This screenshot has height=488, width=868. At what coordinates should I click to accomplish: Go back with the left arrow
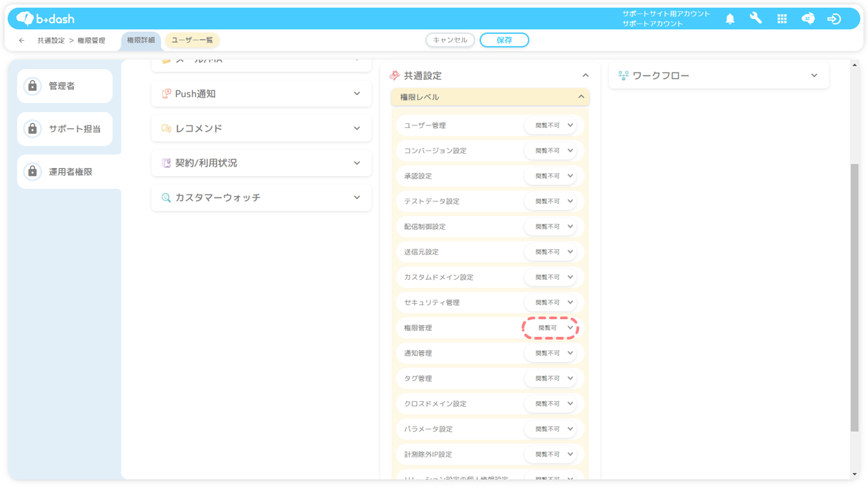(22, 40)
